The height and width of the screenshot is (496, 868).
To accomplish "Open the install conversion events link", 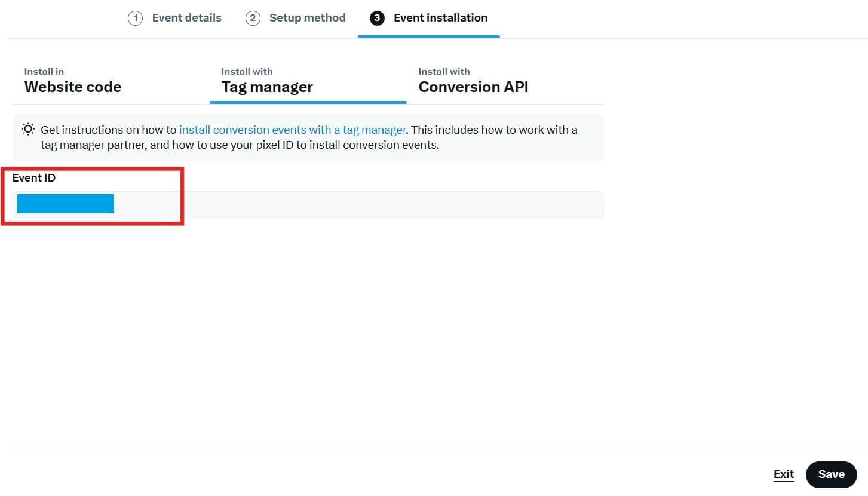I will [x=293, y=130].
